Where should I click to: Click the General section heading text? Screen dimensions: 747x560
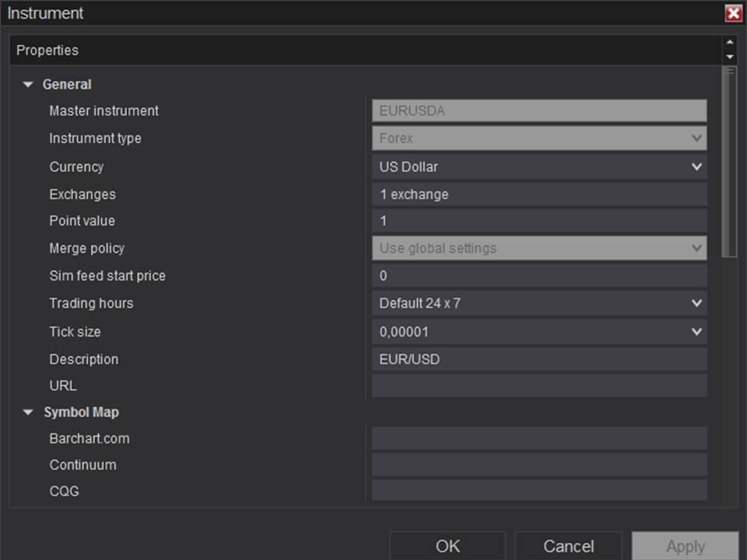click(67, 84)
